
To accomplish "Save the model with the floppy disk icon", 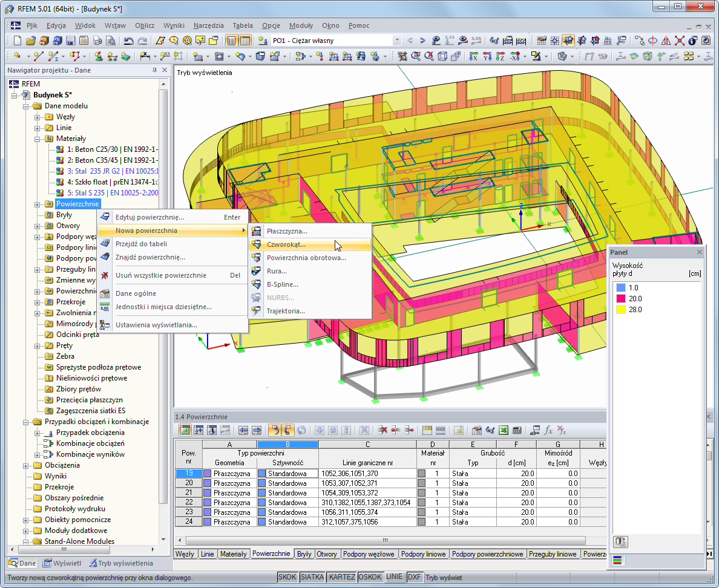I will click(70, 41).
